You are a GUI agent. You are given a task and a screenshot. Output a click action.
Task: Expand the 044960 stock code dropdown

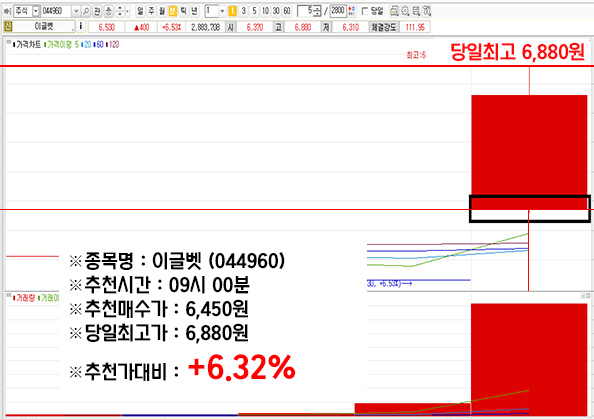tap(76, 11)
